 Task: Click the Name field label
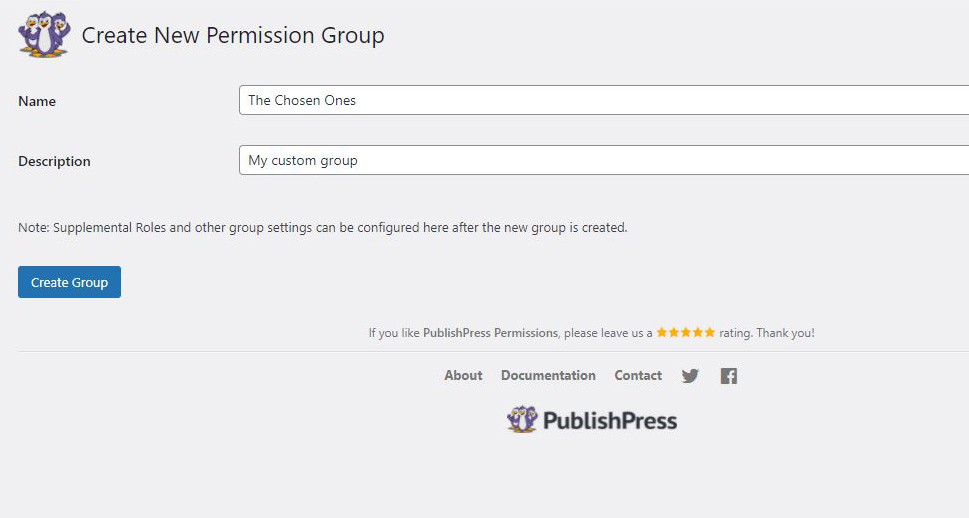tap(37, 101)
